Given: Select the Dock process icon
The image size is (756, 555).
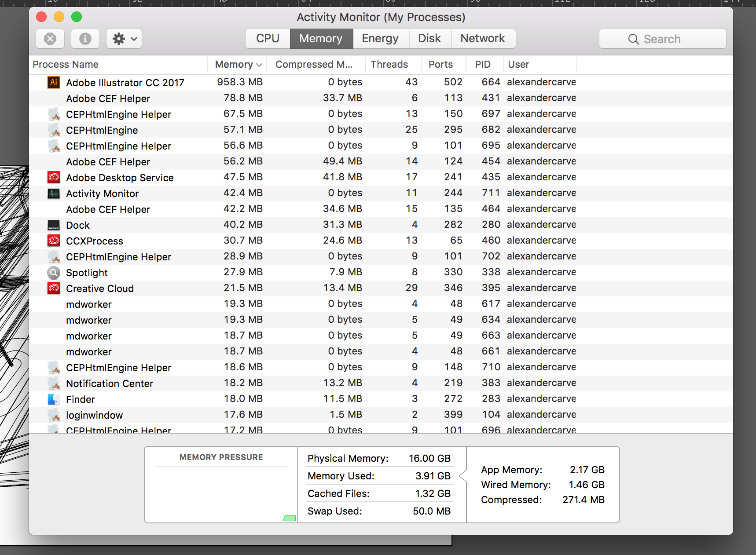Looking at the screenshot, I should tap(54, 225).
